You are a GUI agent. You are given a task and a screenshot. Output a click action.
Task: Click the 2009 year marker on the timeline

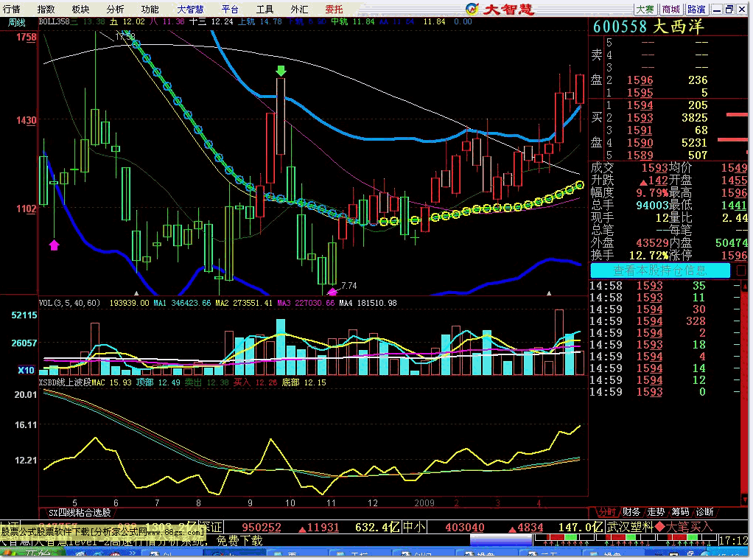424,503
